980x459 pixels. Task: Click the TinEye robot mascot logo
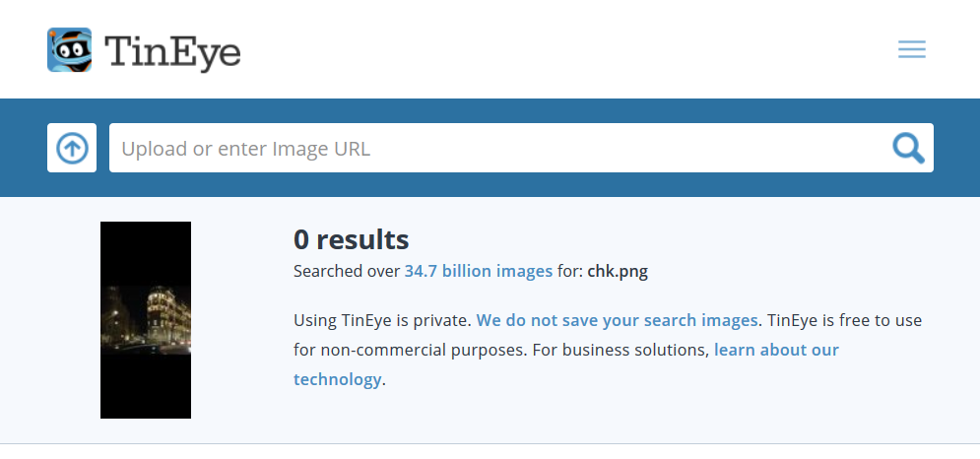[x=69, y=49]
